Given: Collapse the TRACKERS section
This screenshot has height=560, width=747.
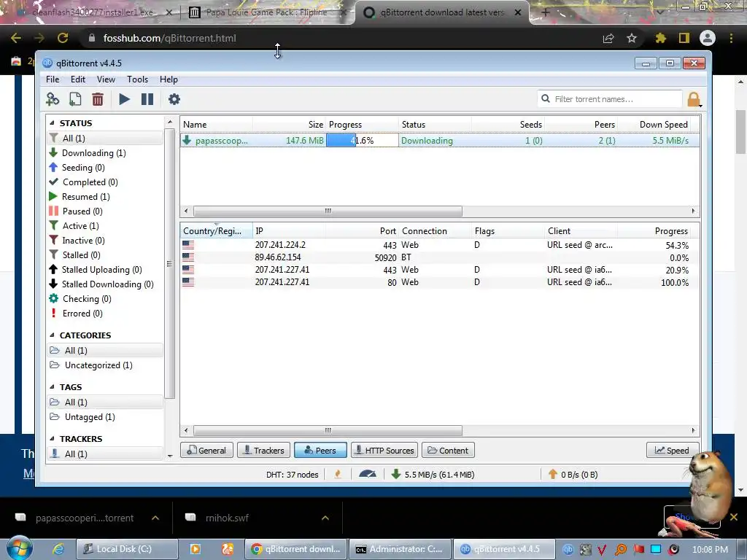Looking at the screenshot, I should (52, 439).
